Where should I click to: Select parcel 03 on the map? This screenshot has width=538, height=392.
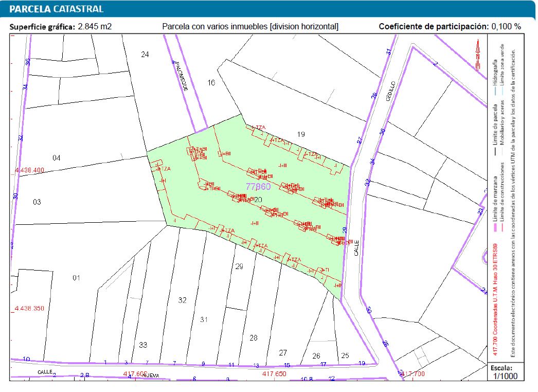[37, 202]
